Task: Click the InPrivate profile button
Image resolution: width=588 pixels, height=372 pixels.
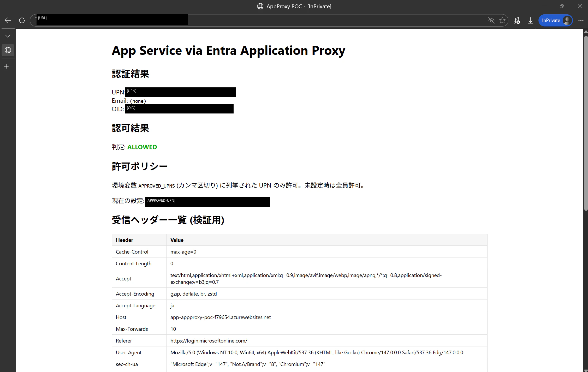Action: click(556, 20)
